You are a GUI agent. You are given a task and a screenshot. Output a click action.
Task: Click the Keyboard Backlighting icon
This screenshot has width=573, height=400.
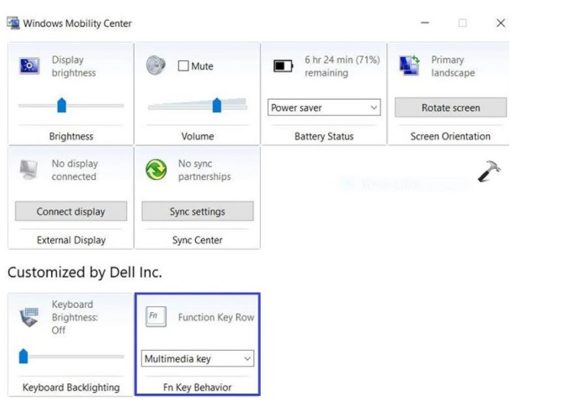(29, 317)
